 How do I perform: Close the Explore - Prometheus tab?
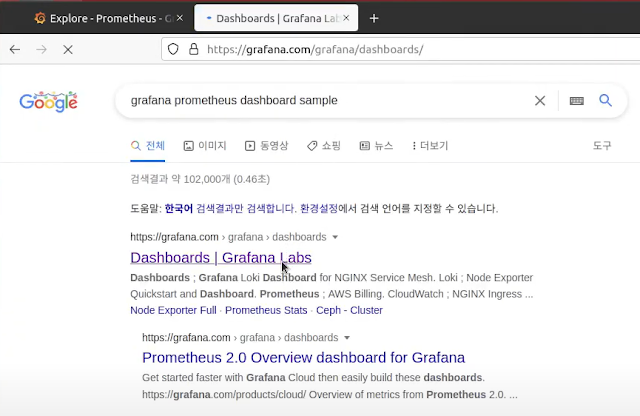click(180, 18)
